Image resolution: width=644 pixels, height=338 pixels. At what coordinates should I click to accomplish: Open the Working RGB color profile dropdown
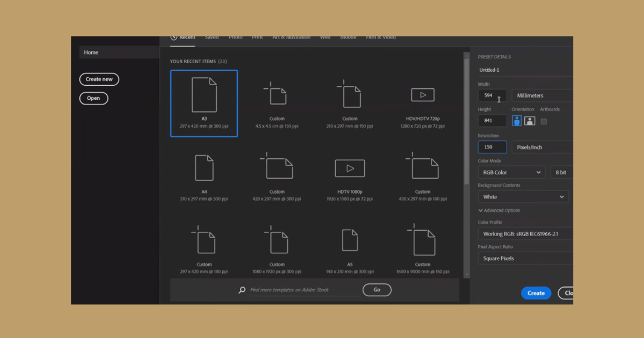[x=525, y=234]
